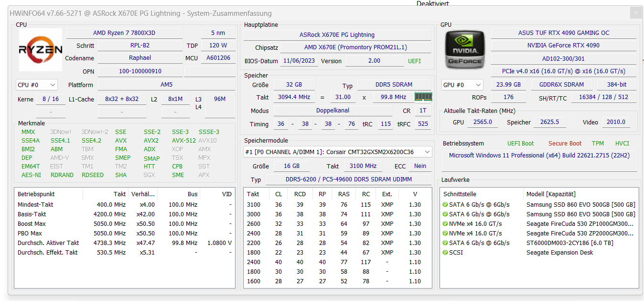The height and width of the screenshot is (301, 644).
Task: Select the 23.99 GB video memory value
Action: (x=508, y=85)
